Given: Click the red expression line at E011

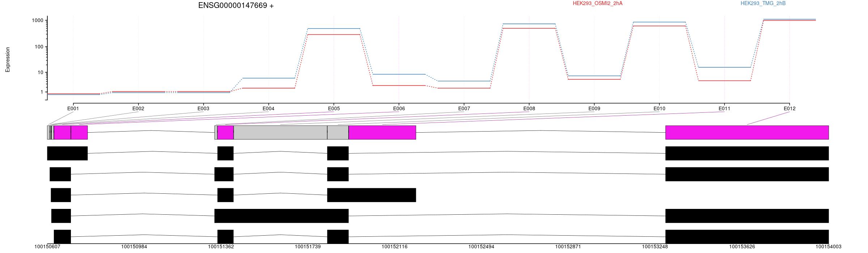Looking at the screenshot, I should pos(724,81).
